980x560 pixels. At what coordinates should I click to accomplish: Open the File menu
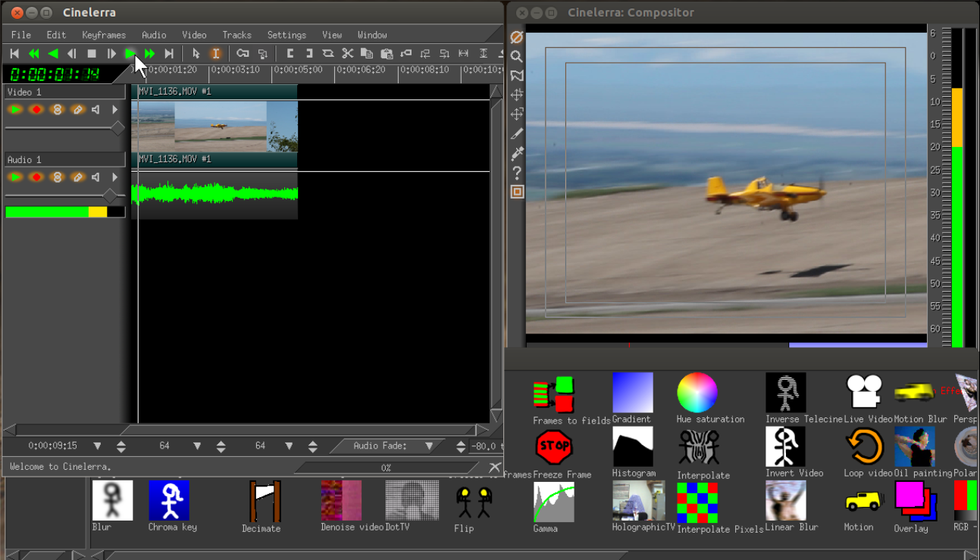click(x=21, y=35)
